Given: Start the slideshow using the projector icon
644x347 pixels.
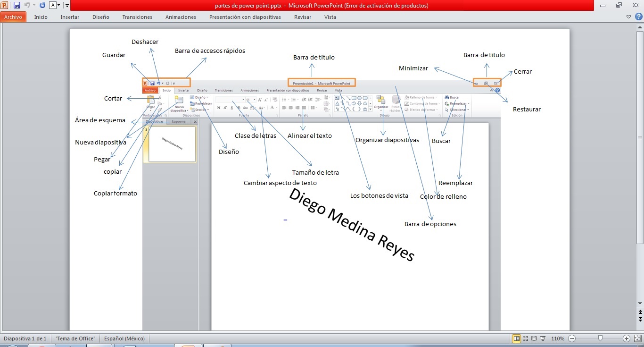Looking at the screenshot, I should coord(542,339).
